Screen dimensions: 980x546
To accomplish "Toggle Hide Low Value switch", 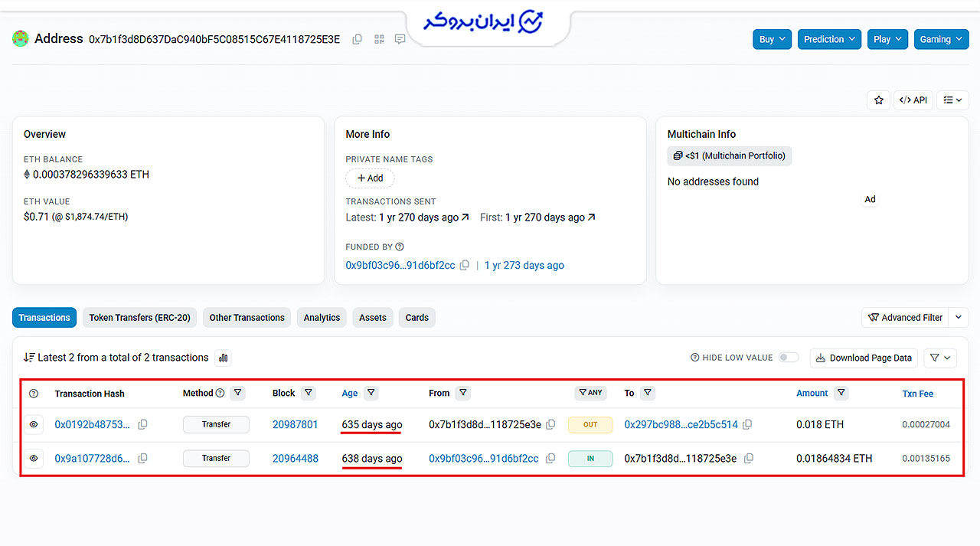I will (789, 358).
